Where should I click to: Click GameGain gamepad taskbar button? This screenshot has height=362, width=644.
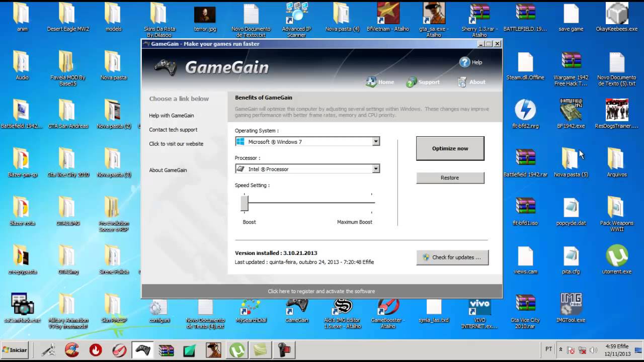tap(142, 350)
